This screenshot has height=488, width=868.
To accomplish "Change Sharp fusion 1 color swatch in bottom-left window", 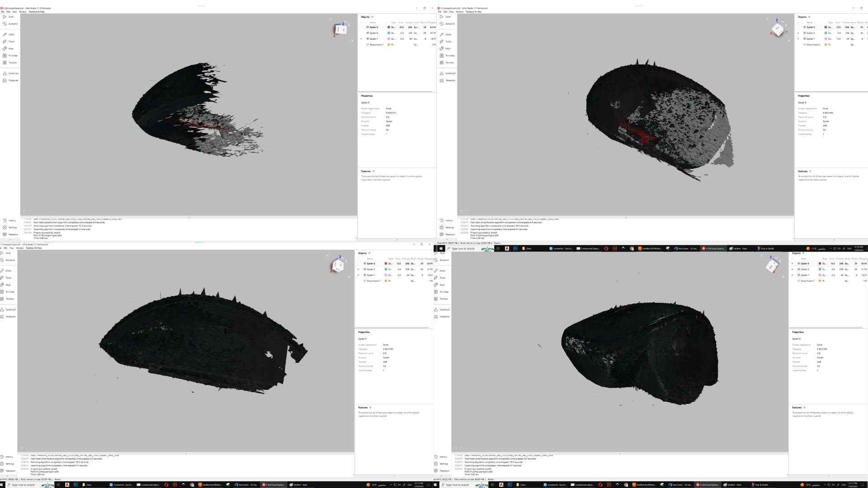I will click(386, 281).
